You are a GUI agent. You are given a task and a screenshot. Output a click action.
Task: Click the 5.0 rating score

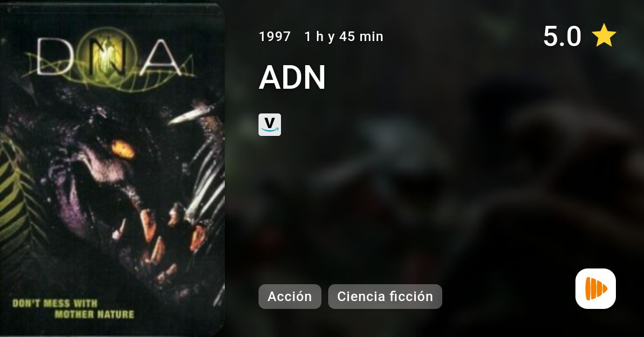pyautogui.click(x=562, y=36)
